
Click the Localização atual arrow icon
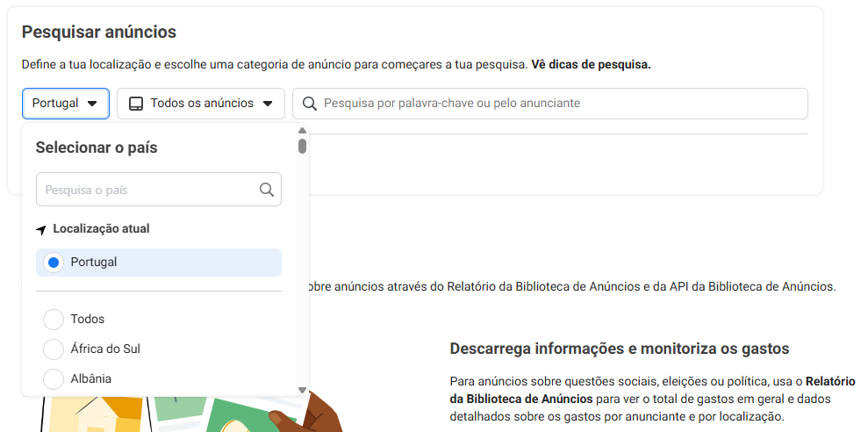[41, 230]
